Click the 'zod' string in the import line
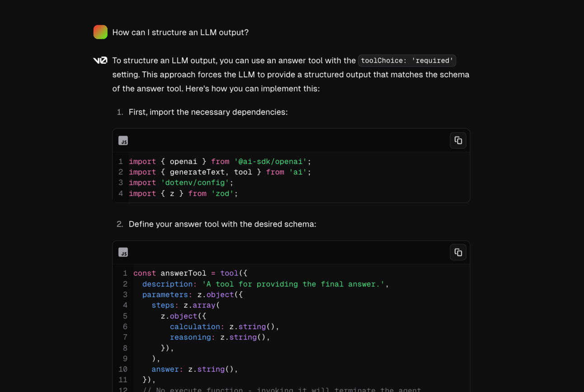The height and width of the screenshot is (392, 584). [x=222, y=194]
